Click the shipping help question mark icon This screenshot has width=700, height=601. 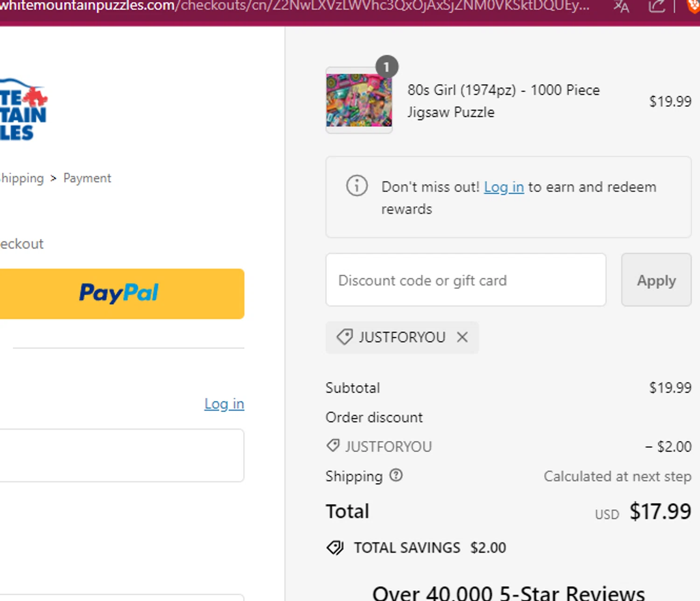coord(396,475)
